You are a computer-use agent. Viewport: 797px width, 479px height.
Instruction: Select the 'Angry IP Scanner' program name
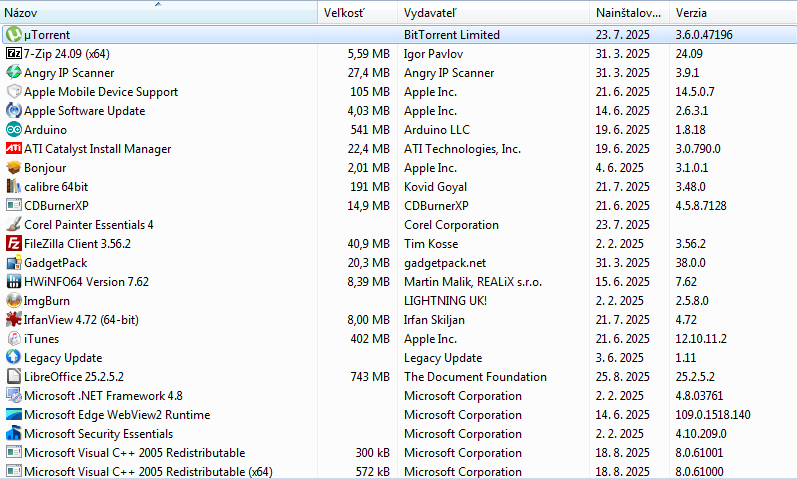pyautogui.click(x=69, y=73)
